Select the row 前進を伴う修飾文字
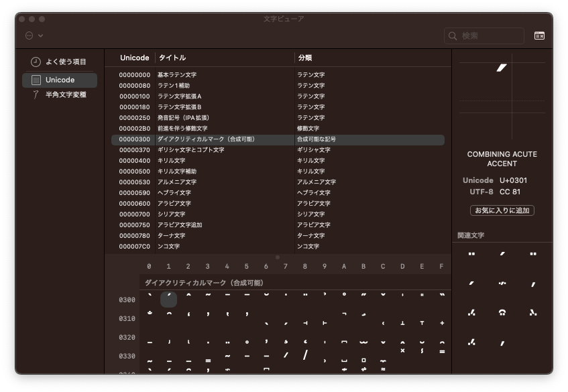 [x=278, y=129]
